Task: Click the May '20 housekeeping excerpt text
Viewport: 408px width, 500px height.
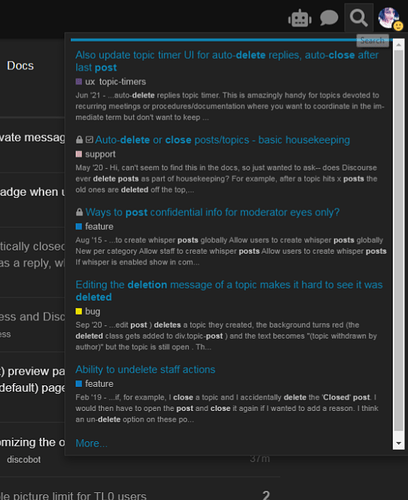Action: pyautogui.click(x=226, y=179)
